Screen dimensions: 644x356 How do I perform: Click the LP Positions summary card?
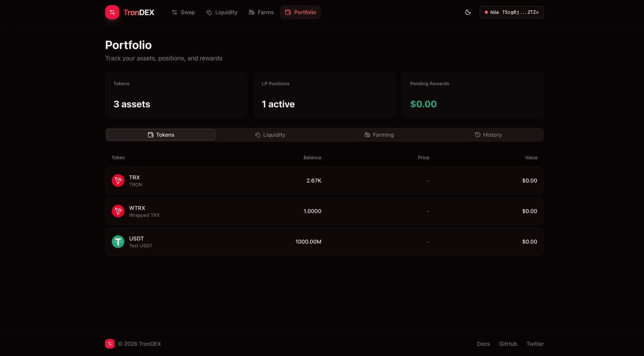click(324, 95)
